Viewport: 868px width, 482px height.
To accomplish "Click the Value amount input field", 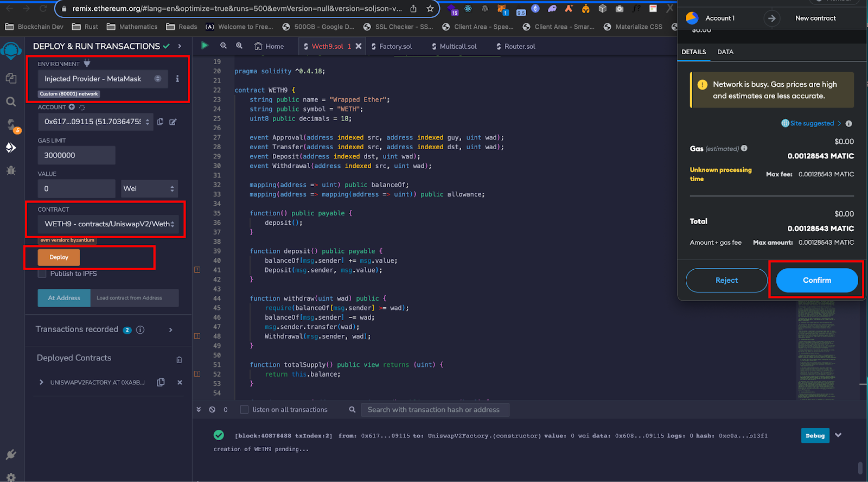I will coord(76,188).
